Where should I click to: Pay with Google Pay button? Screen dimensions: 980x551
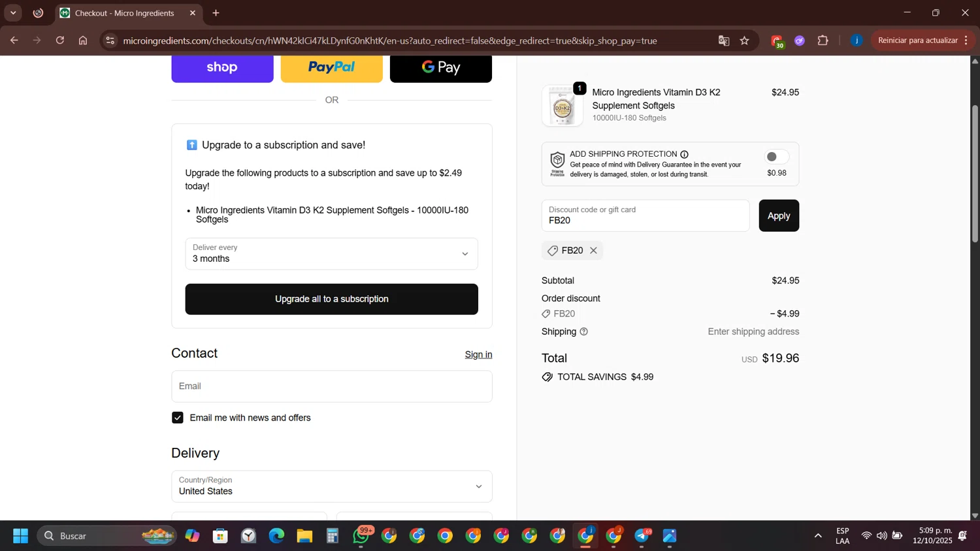pyautogui.click(x=441, y=68)
